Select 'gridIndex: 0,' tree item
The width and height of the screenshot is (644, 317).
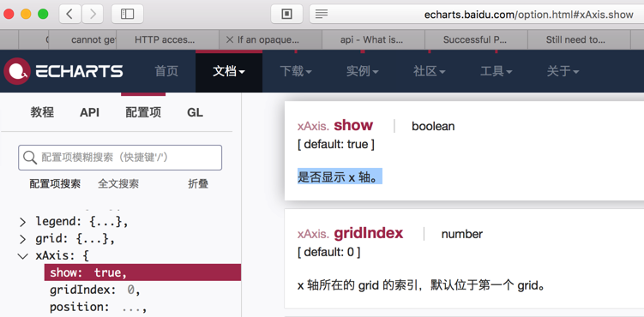tap(95, 290)
